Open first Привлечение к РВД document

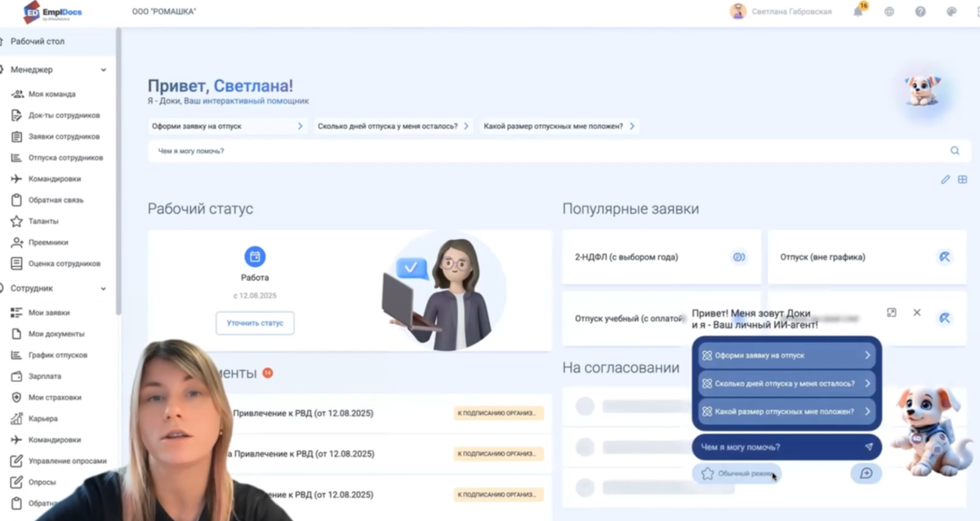(303, 413)
